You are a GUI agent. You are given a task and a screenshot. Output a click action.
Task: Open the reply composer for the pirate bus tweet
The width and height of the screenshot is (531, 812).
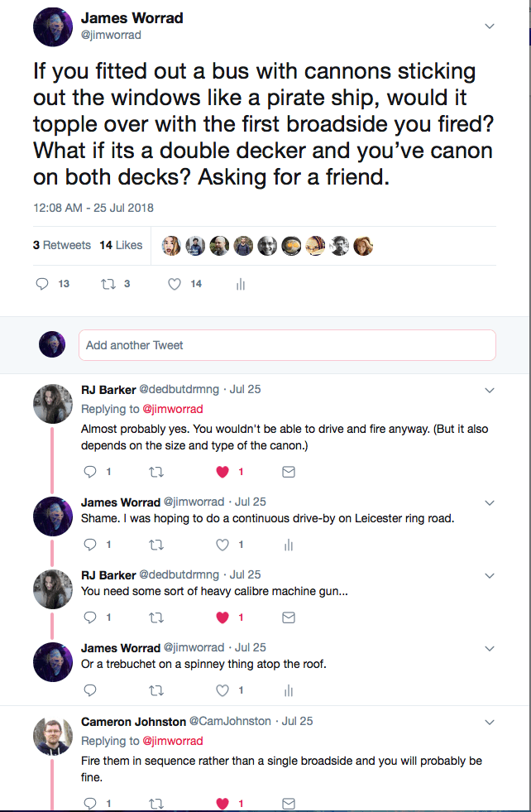coord(42,284)
